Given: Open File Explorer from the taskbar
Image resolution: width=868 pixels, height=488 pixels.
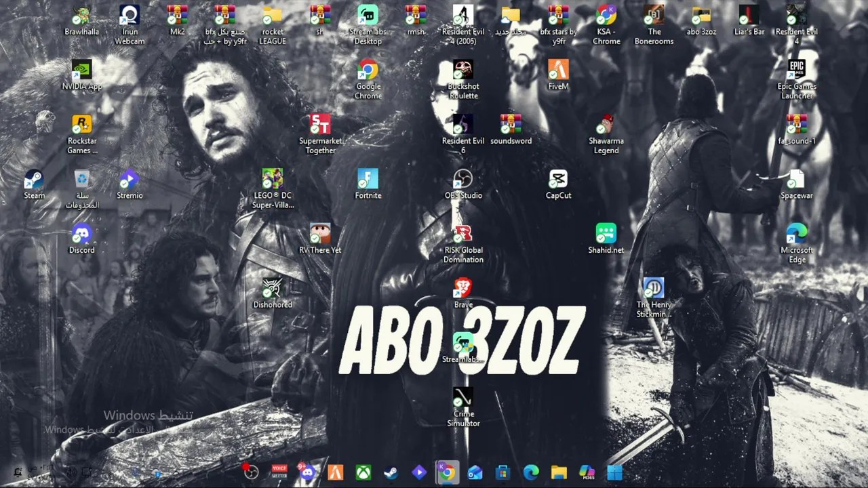Looking at the screenshot, I should [x=559, y=472].
